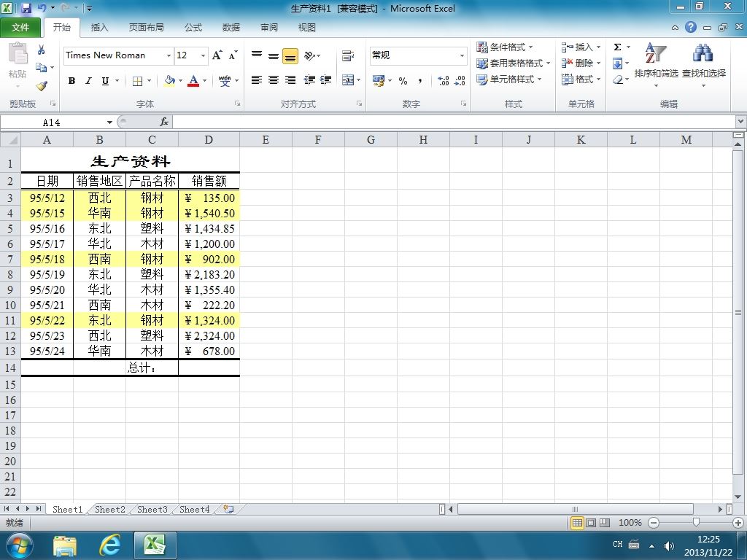Zoom out with the minus button
Image resolution: width=747 pixels, height=560 pixels.
[654, 523]
